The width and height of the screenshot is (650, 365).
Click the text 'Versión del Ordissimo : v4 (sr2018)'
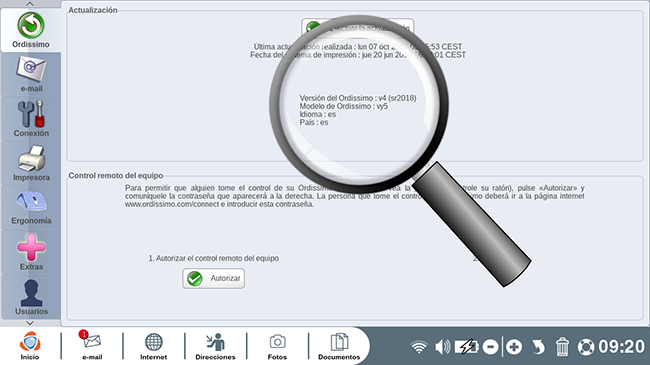358,98
